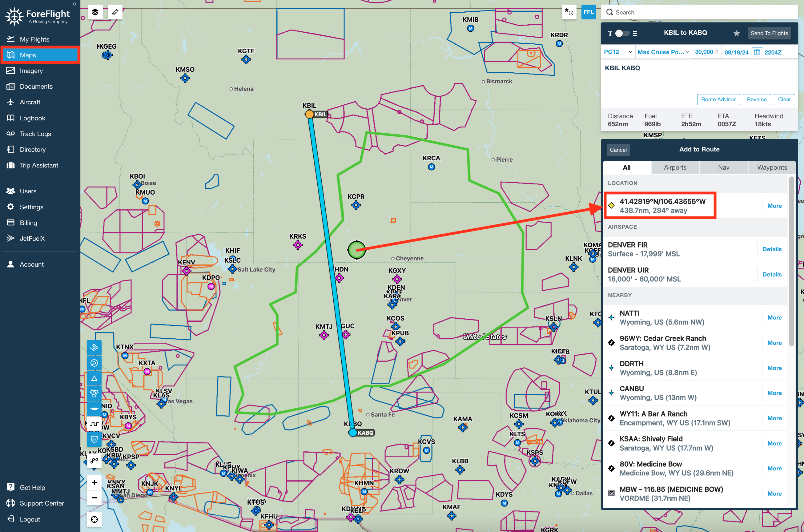The image size is (804, 532).
Task: Cancel the Add to Route panel
Action: point(618,150)
